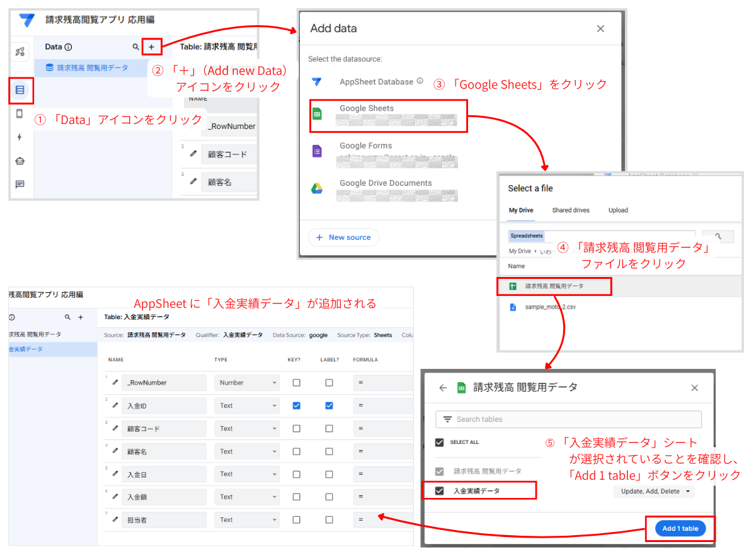The height and width of the screenshot is (554, 756).
Task: Select the phone preview icon in the sidebar
Action: coord(21,114)
